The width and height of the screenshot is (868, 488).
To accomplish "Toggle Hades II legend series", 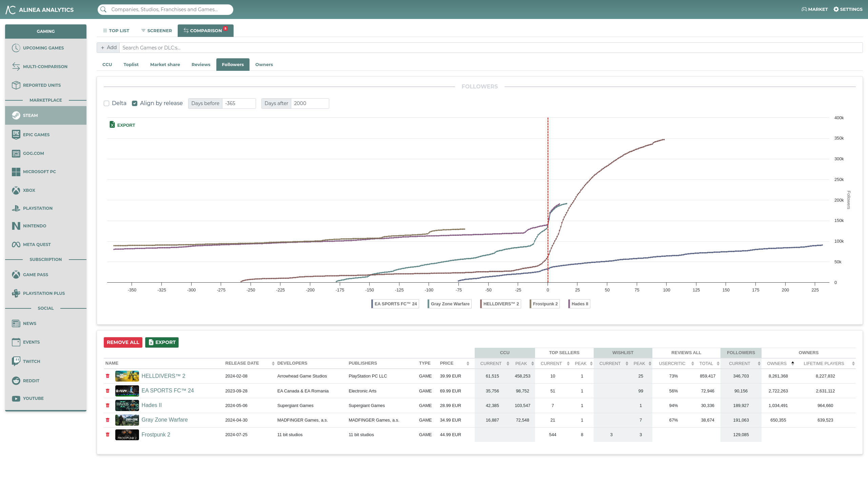I will tap(579, 304).
